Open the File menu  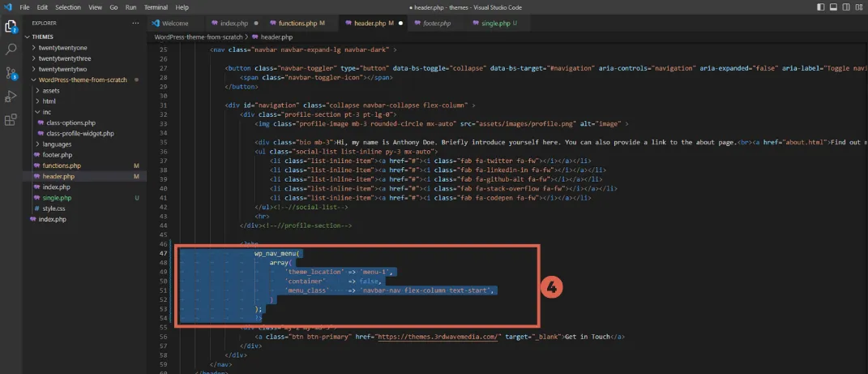coord(24,7)
